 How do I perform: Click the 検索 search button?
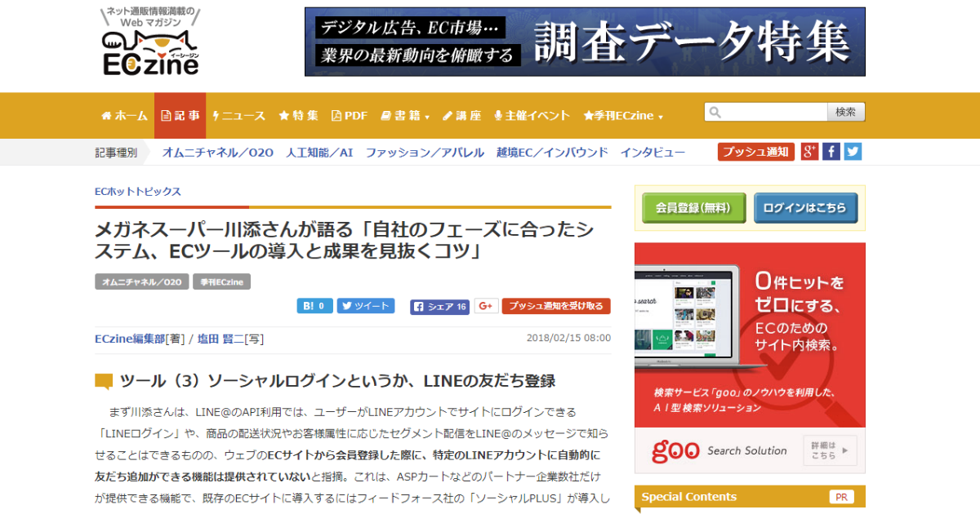tap(846, 112)
